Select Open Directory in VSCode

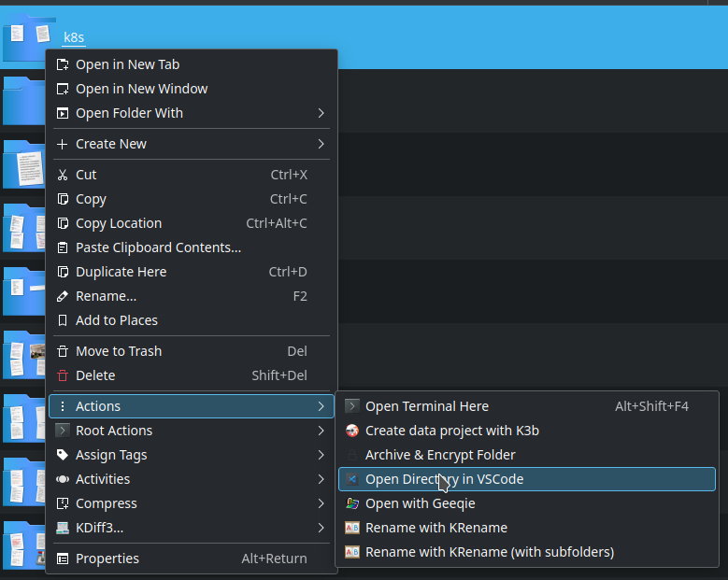[444, 479]
